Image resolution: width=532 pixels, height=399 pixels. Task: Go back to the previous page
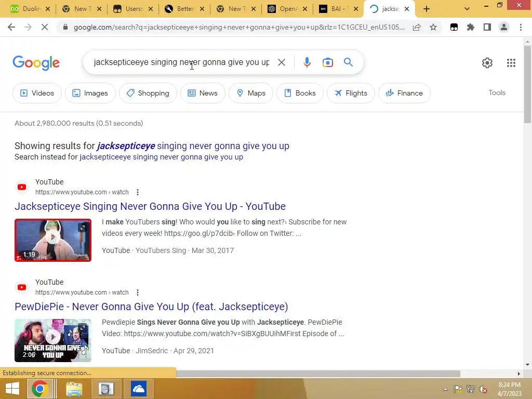point(11,27)
